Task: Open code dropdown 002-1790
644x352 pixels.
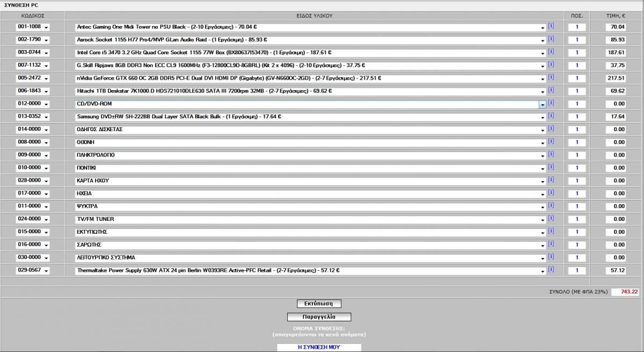Action: [x=33, y=40]
